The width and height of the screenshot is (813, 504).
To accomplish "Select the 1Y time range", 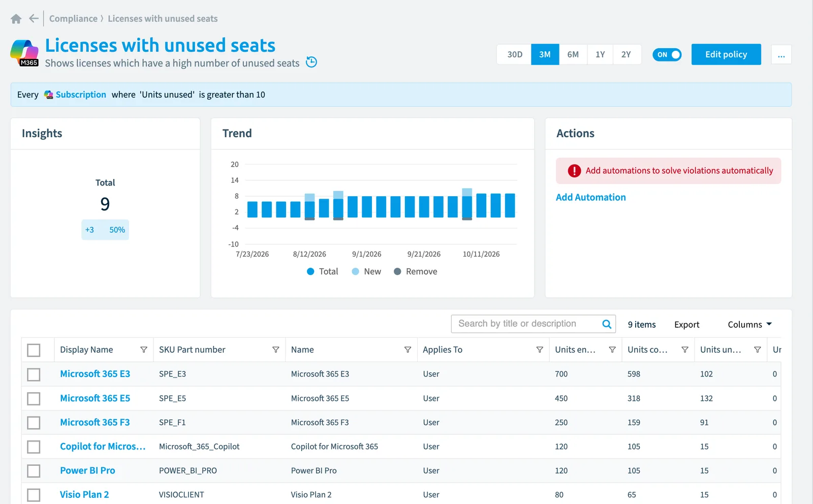I will pyautogui.click(x=600, y=54).
